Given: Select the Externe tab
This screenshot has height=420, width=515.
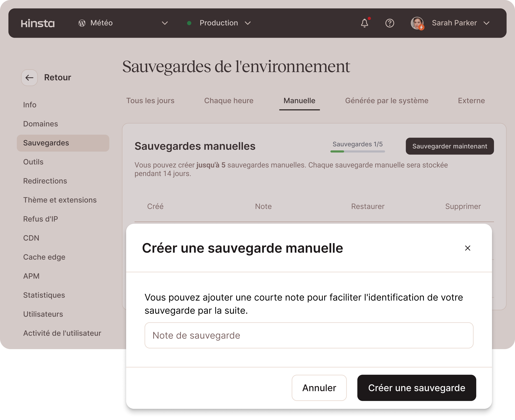Looking at the screenshot, I should point(471,101).
